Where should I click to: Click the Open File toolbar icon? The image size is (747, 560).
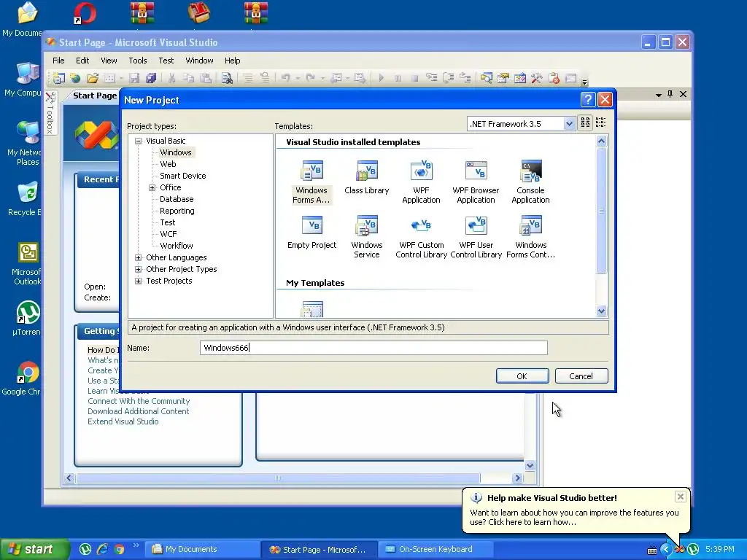click(x=93, y=78)
